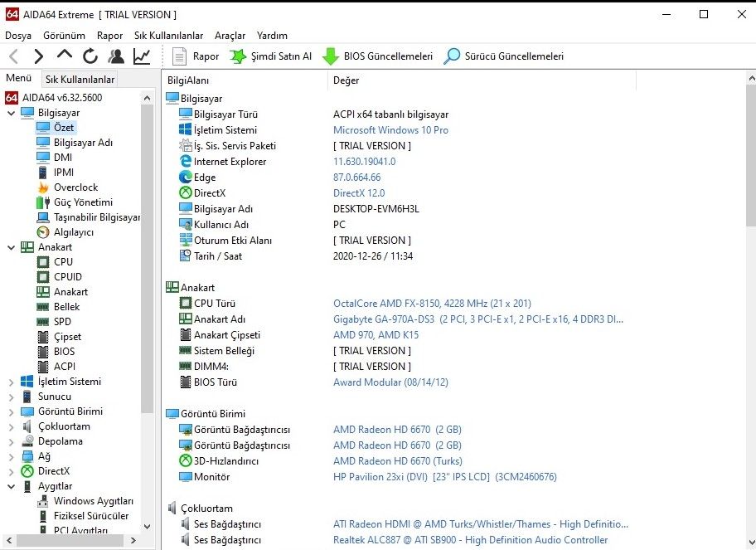
Task: Open the Award Modular BIOS link
Action: (390, 382)
